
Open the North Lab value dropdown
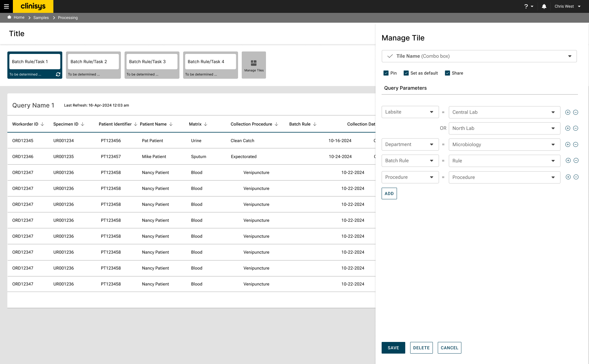(x=504, y=128)
